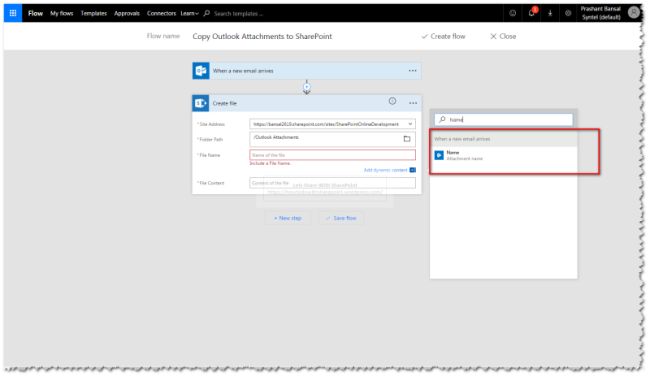The width and height of the screenshot is (650, 377).
Task: Open the Connectors page
Action: point(161,13)
